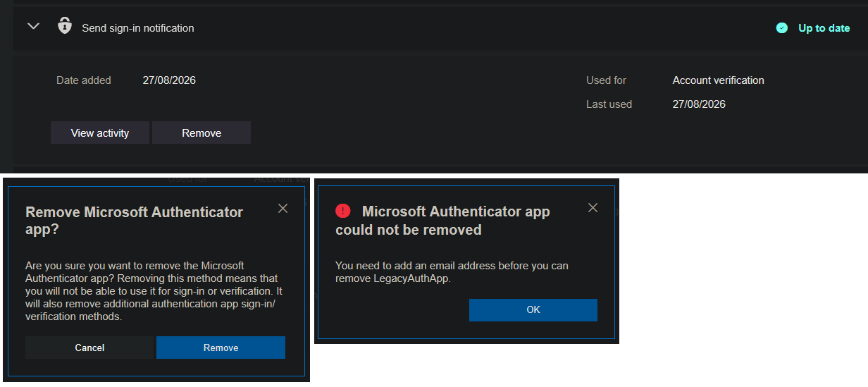Image resolution: width=868 pixels, height=387 pixels.
Task: Click the 'Are you sure' confirmation message
Action: click(x=154, y=291)
